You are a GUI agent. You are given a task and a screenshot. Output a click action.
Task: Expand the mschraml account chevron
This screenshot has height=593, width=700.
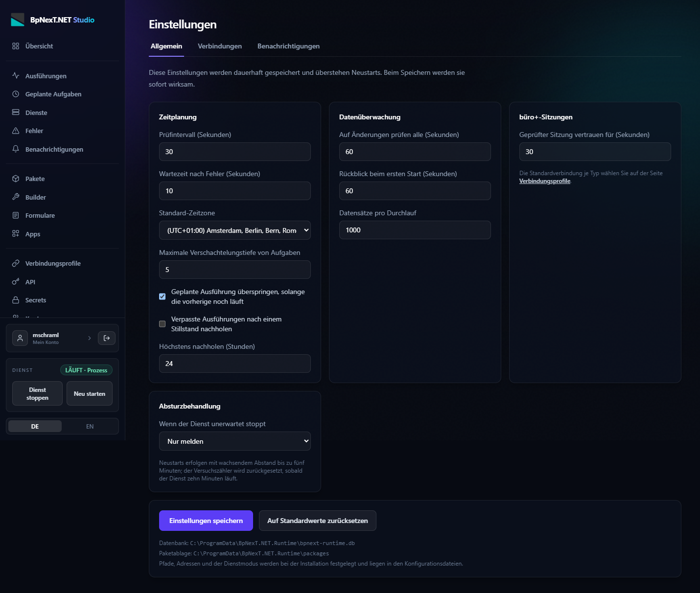coord(90,338)
